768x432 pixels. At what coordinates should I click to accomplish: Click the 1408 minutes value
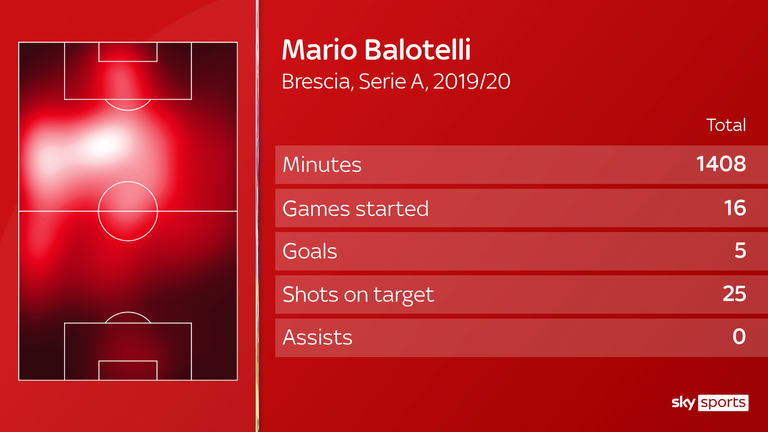point(721,164)
